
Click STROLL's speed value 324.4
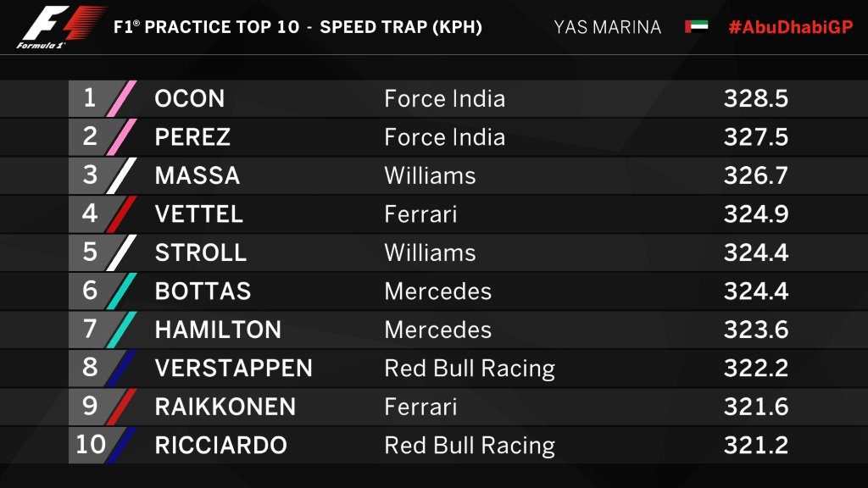756,252
